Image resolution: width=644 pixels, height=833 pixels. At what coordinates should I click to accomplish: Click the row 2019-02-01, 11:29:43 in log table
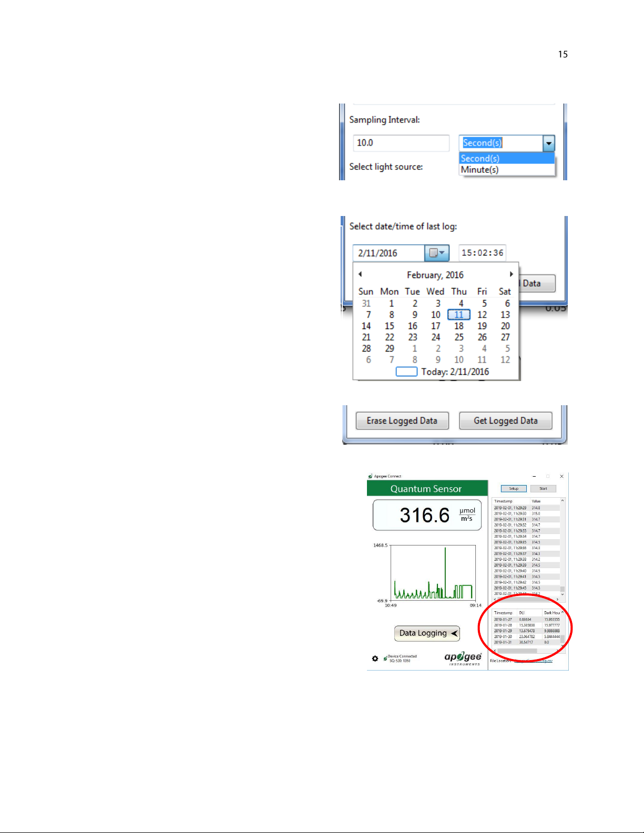(526, 588)
